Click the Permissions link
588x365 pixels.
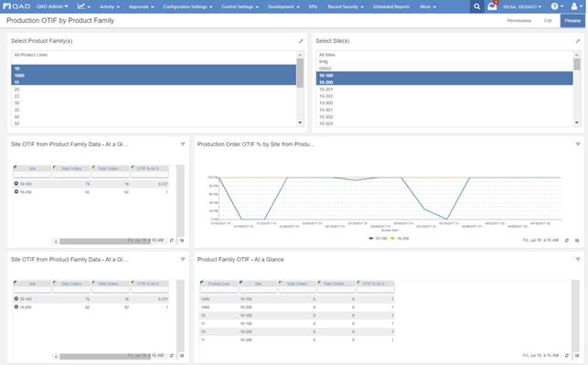pyautogui.click(x=519, y=21)
